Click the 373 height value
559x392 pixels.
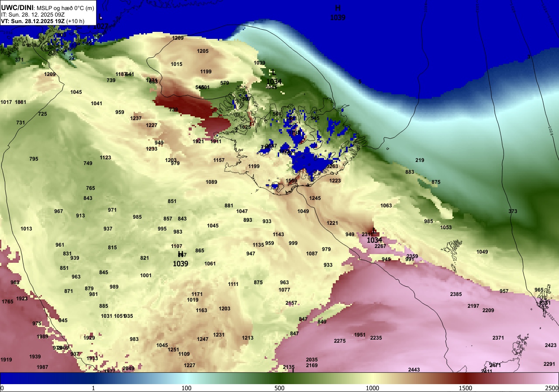tap(513, 211)
